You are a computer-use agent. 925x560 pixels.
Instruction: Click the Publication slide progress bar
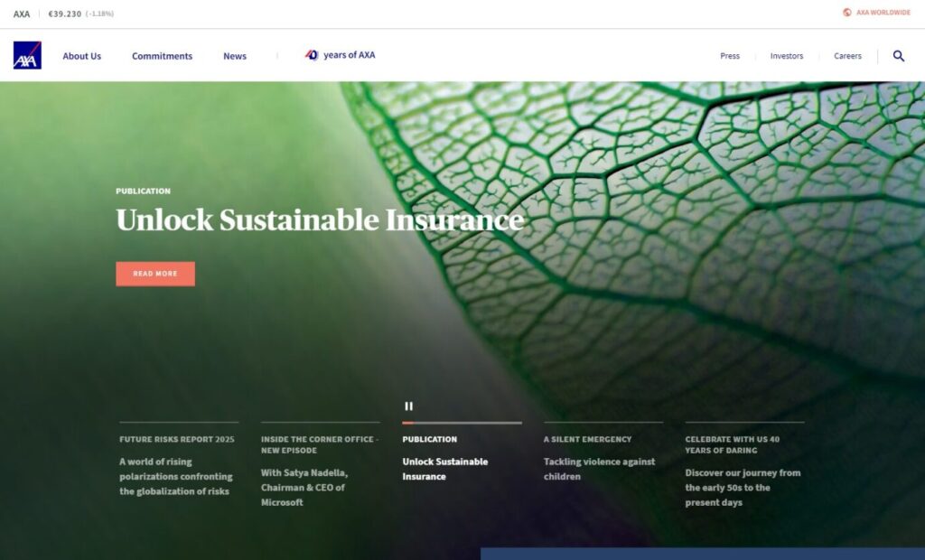point(462,423)
